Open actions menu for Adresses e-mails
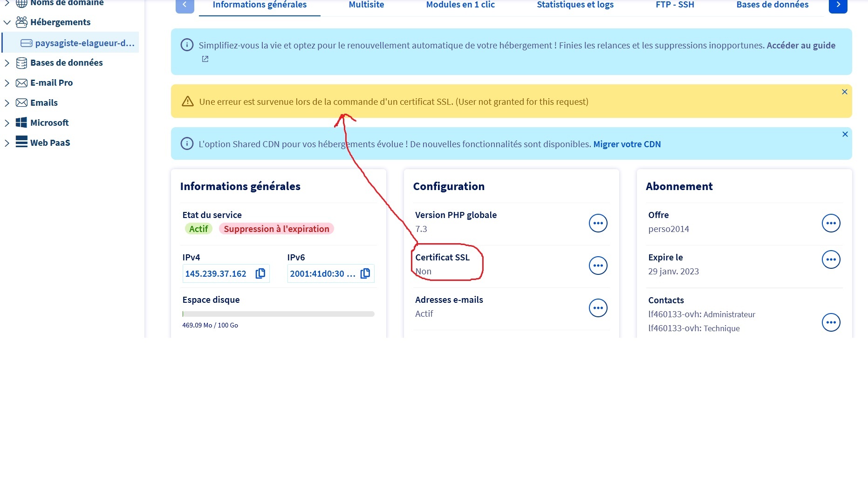Image resolution: width=868 pixels, height=477 pixels. [598, 308]
